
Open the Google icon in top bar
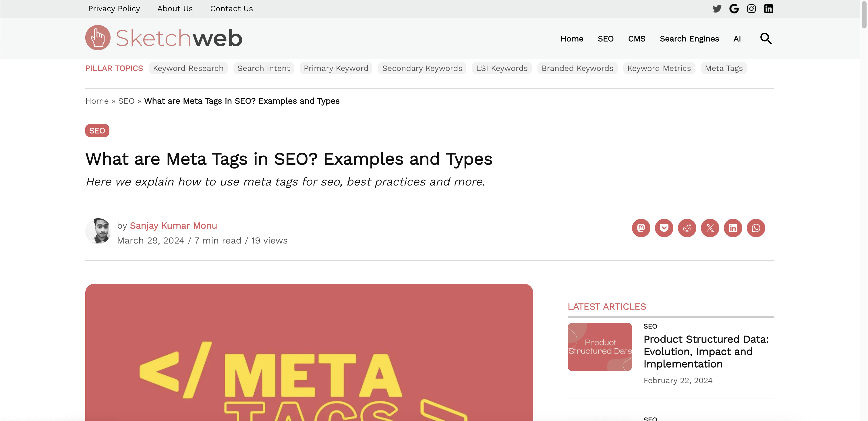click(x=734, y=9)
